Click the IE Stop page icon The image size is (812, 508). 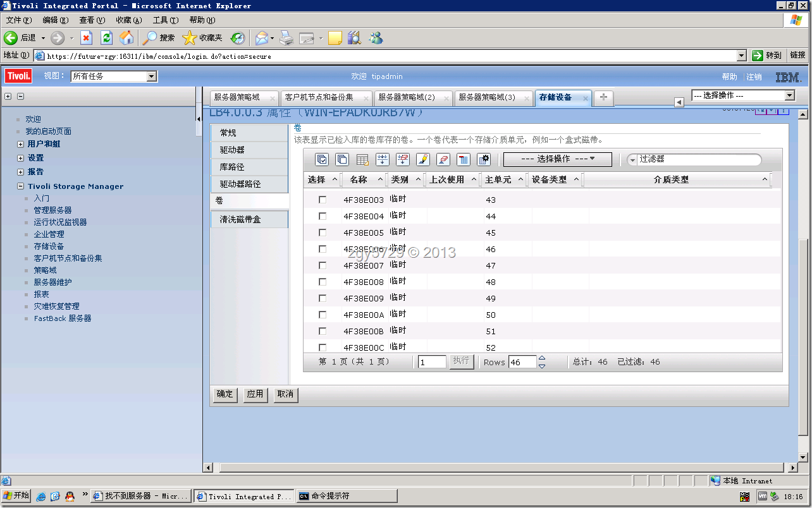87,38
